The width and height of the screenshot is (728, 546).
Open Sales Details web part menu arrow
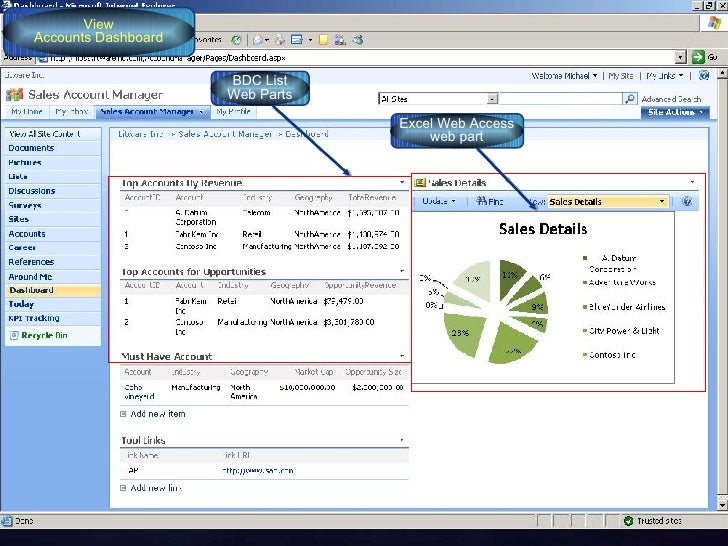point(692,182)
